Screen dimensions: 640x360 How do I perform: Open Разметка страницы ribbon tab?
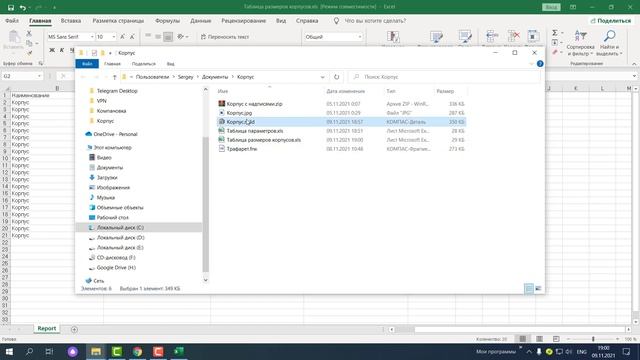[118, 20]
